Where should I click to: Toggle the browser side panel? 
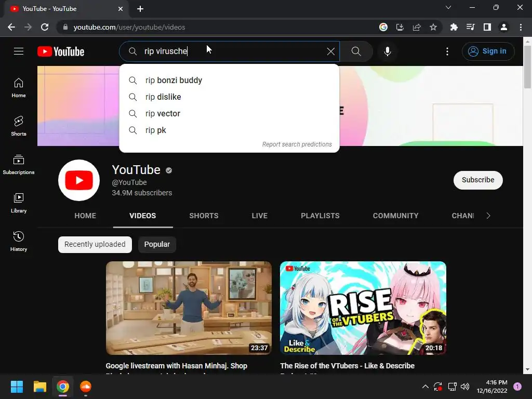487,27
